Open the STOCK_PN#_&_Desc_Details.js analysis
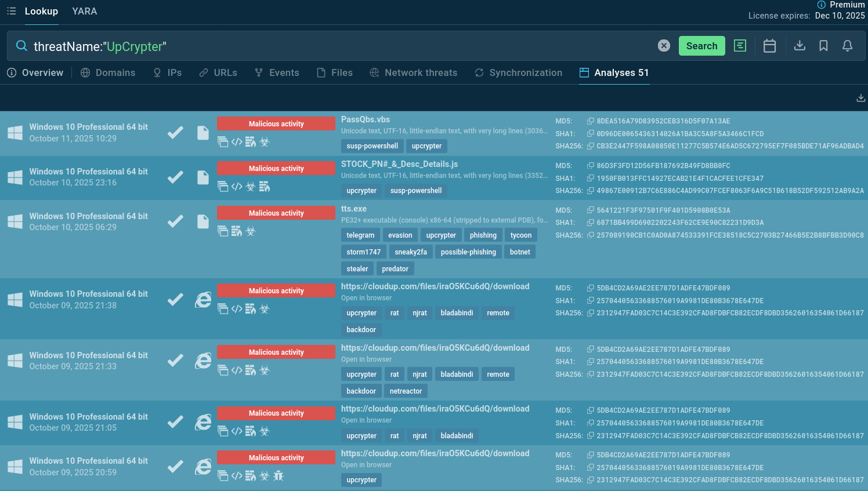The image size is (868, 491). coord(399,164)
